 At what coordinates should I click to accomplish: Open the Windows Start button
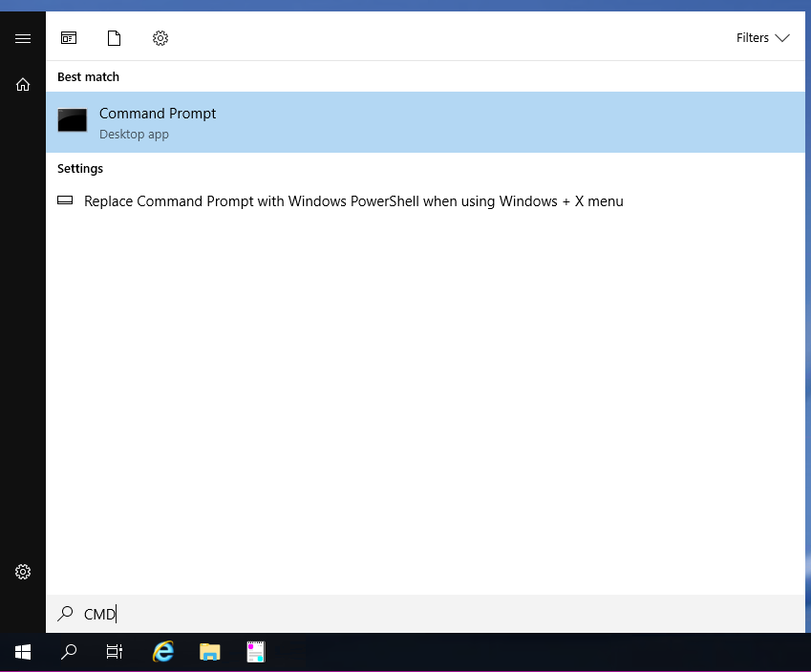(x=23, y=652)
